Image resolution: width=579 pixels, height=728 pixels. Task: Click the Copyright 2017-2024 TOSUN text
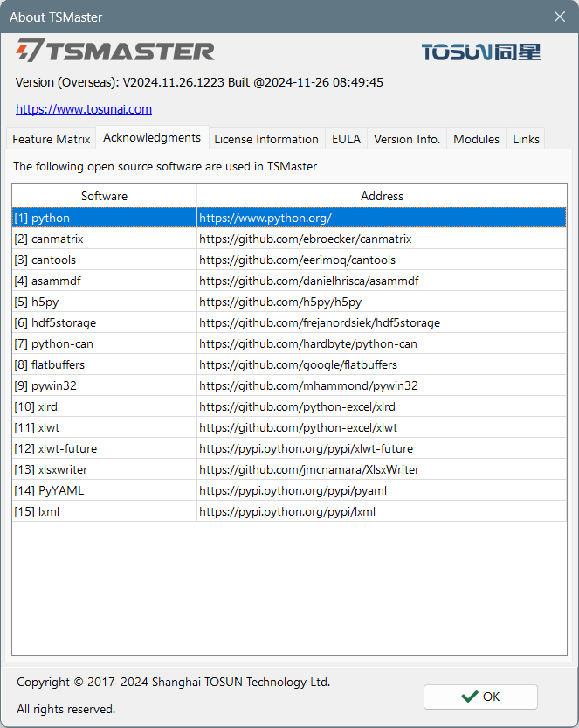173,682
